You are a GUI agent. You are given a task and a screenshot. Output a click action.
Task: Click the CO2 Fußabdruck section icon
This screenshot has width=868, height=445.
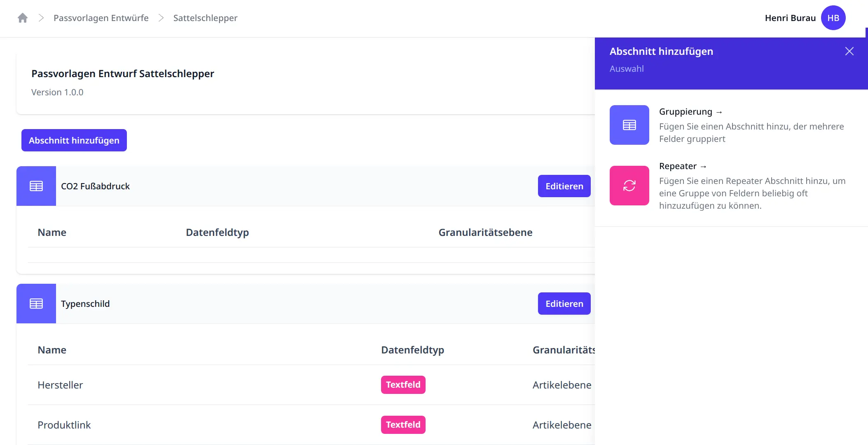coord(36,186)
